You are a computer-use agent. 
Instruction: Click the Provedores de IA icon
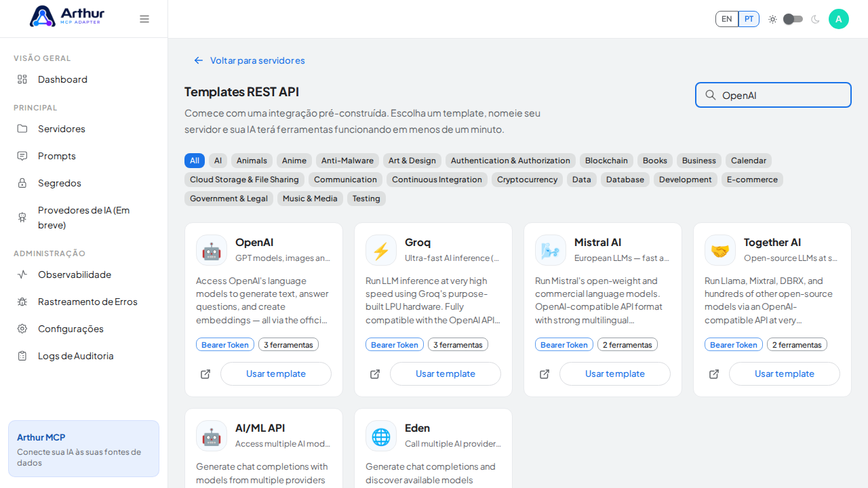(22, 218)
